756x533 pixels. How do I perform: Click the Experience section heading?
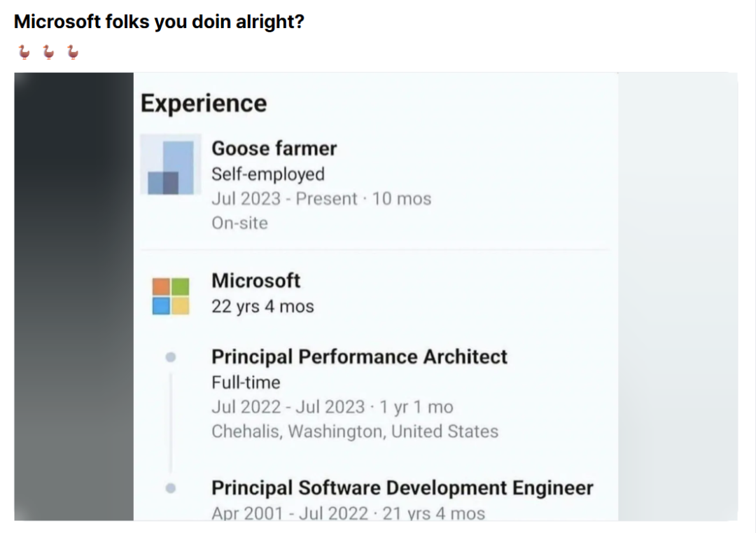(204, 104)
